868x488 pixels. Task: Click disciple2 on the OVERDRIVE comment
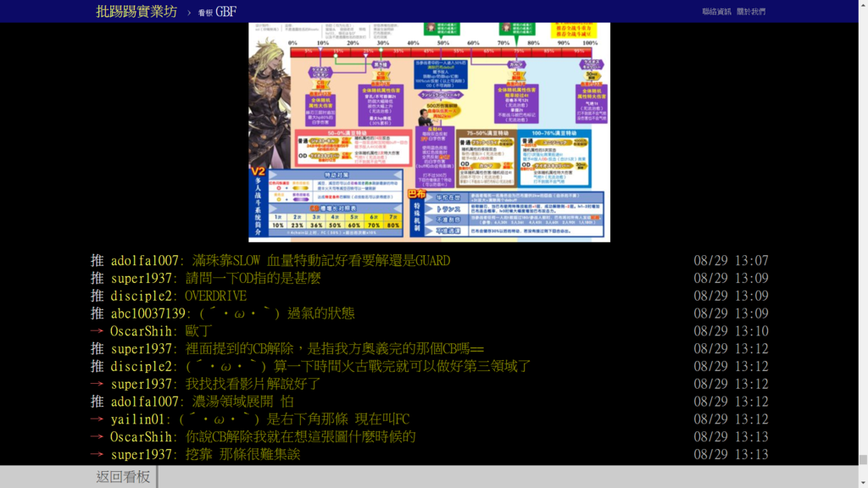coord(142,296)
